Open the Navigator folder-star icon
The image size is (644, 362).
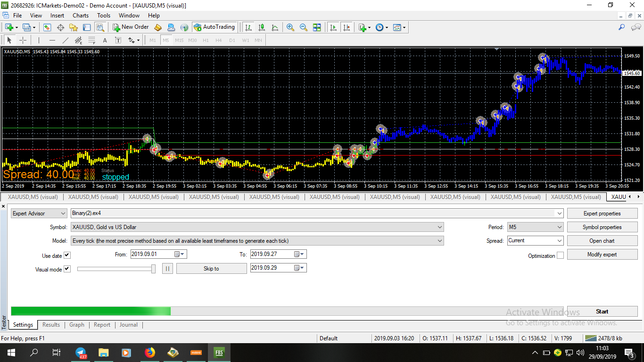pos(74,27)
